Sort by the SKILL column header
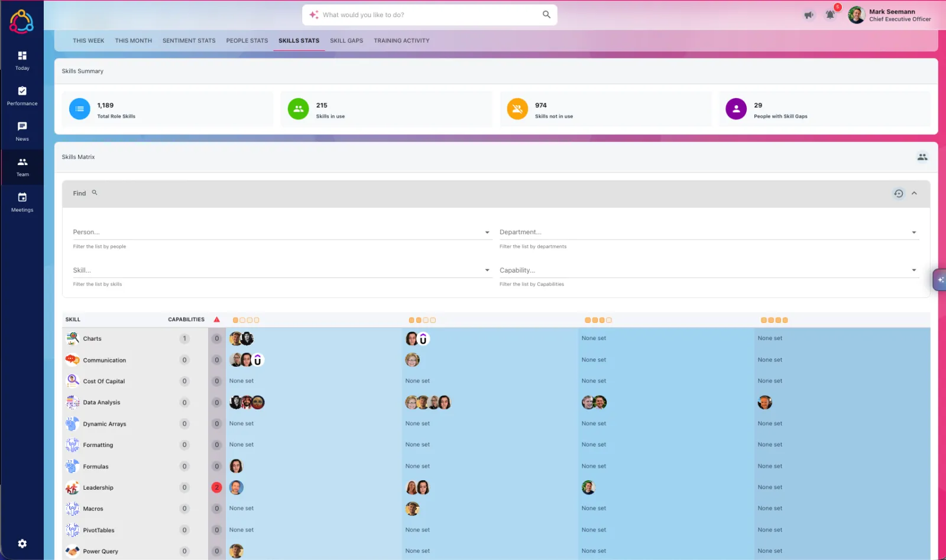This screenshot has width=946, height=560. [x=73, y=319]
